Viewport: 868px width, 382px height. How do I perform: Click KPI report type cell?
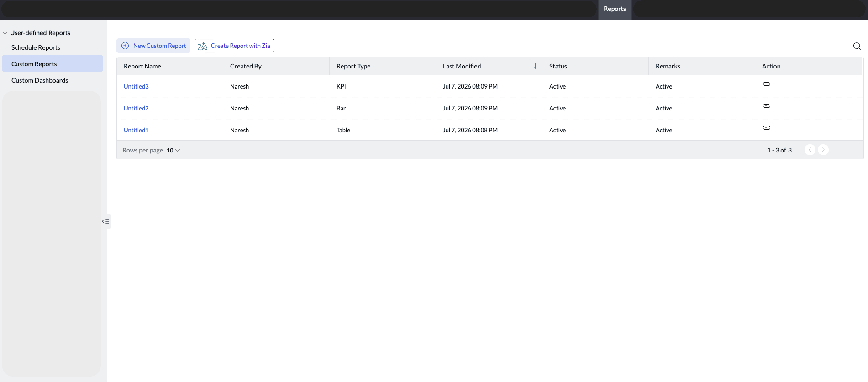point(341,86)
